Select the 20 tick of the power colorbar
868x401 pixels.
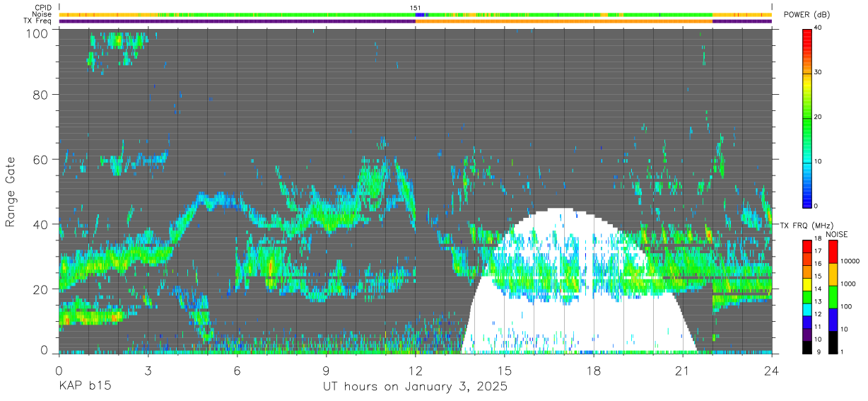coord(819,117)
